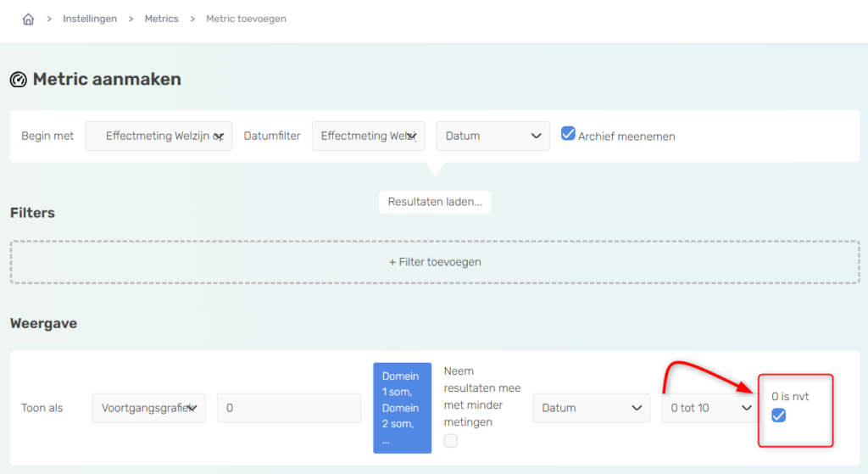Click the Filters section heading

(33, 213)
